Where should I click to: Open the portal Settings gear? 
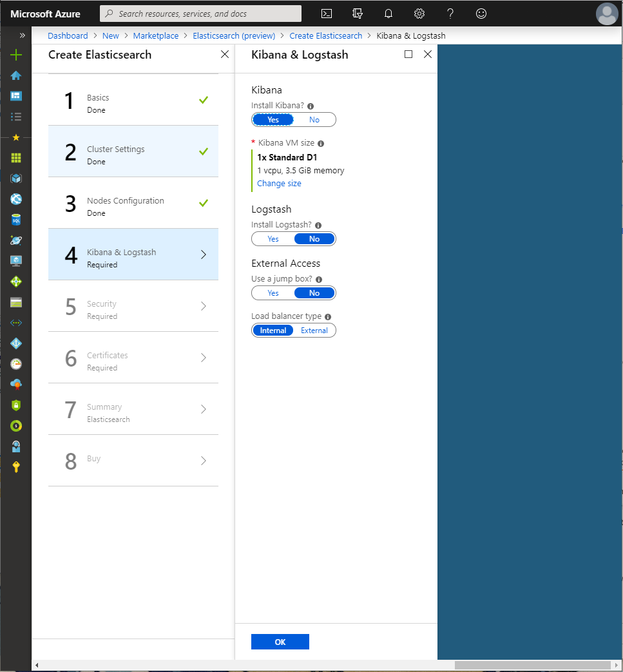click(x=419, y=13)
